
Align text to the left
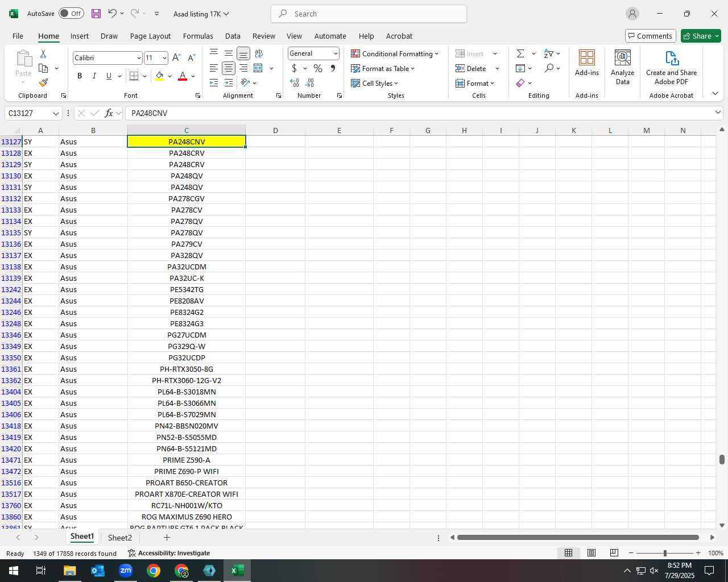pyautogui.click(x=214, y=68)
